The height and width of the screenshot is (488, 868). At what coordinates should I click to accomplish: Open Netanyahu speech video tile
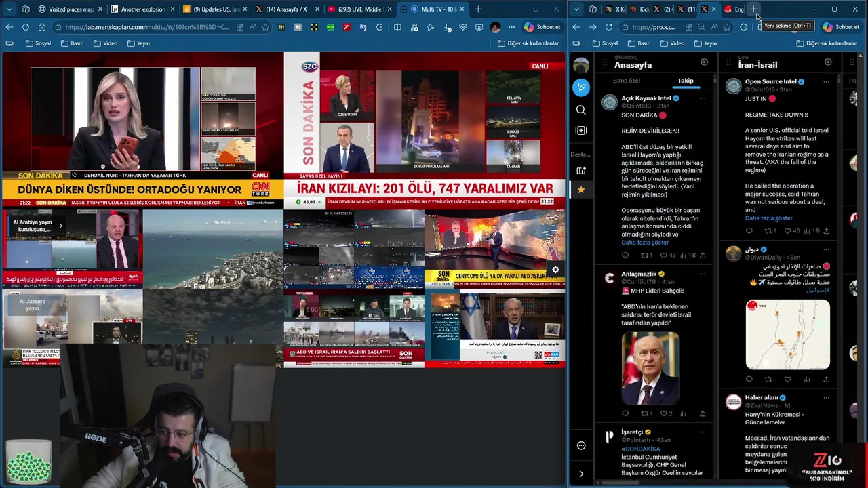(x=495, y=329)
